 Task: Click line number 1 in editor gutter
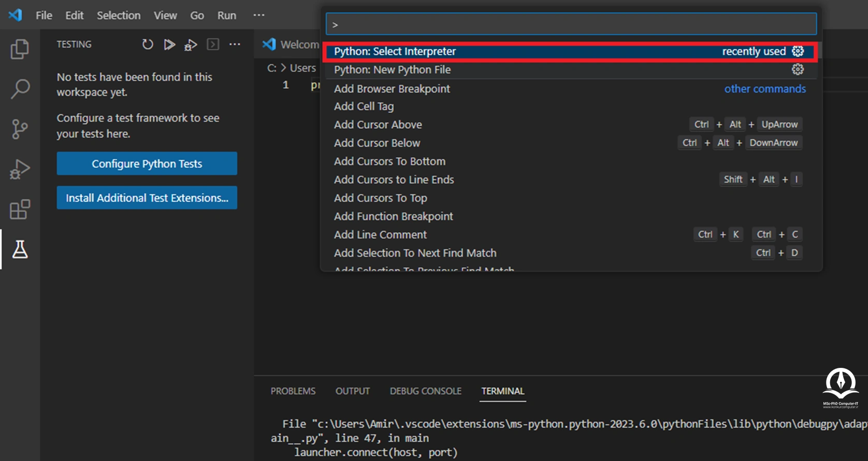point(286,85)
